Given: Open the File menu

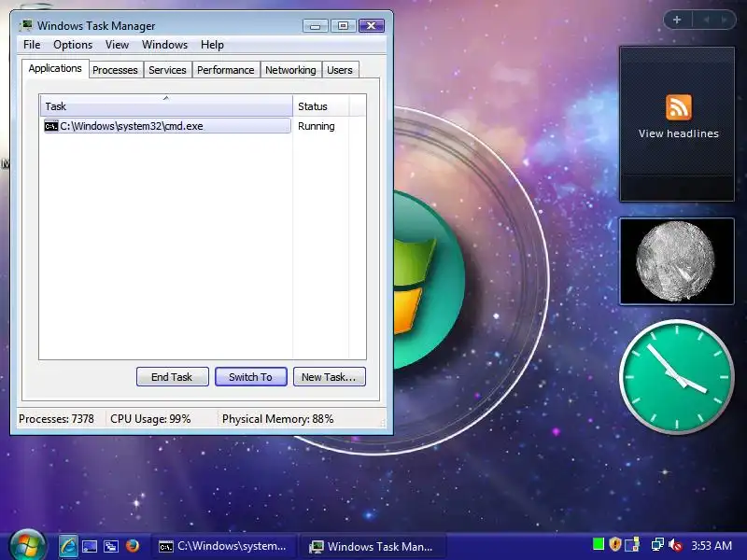Looking at the screenshot, I should click(x=32, y=45).
